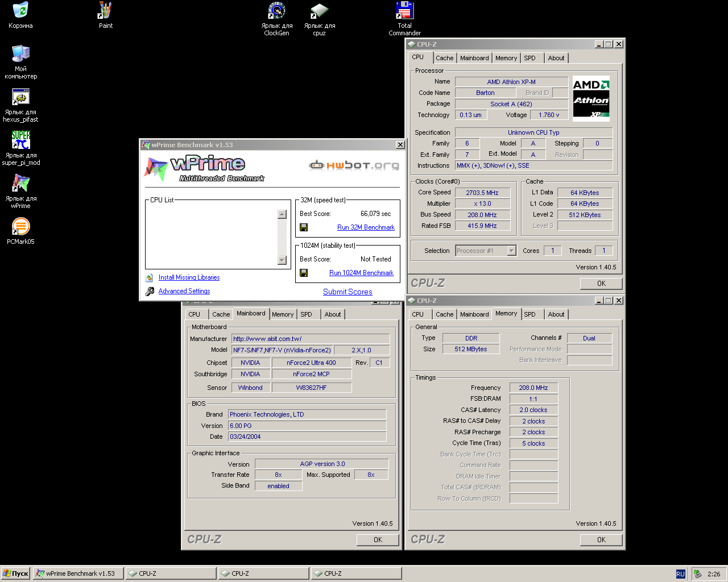Switch to Memory tab in top CPU-Z
Image resolution: width=728 pixels, height=582 pixels.
pyautogui.click(x=506, y=58)
